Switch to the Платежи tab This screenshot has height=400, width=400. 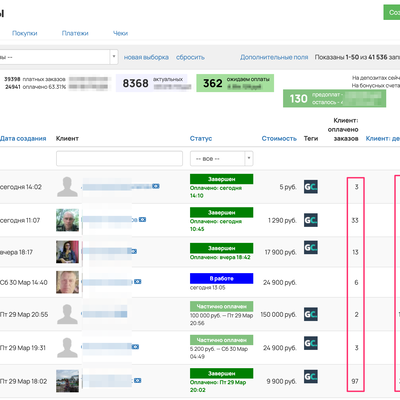coord(75,33)
